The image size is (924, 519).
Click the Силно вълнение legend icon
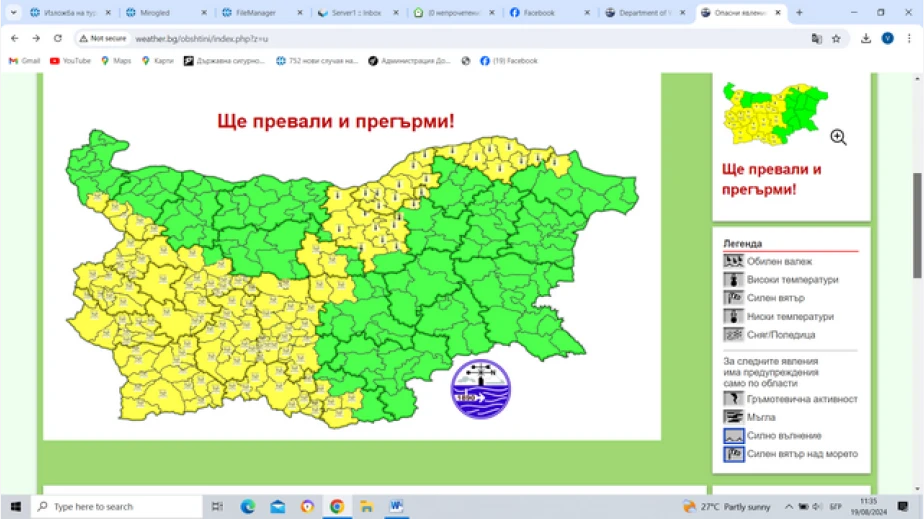(733, 436)
